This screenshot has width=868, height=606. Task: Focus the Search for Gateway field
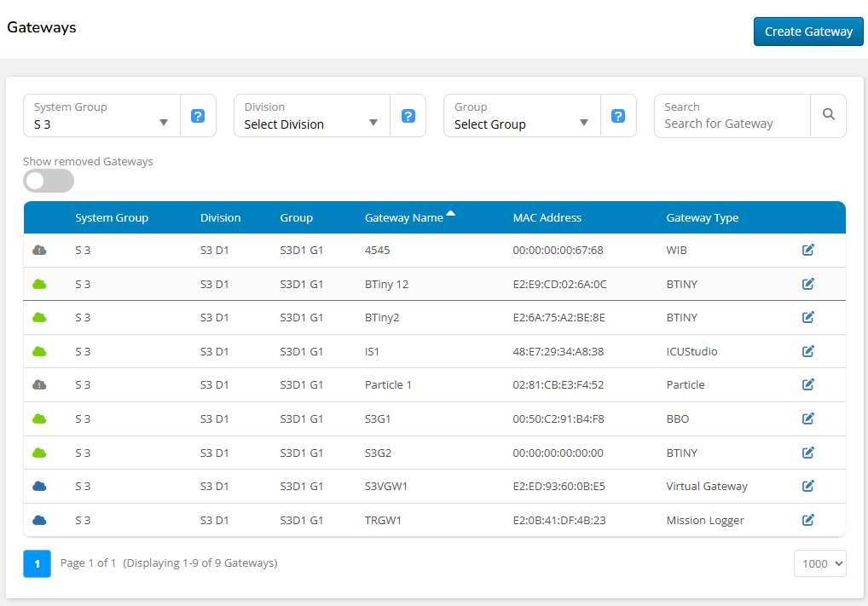pyautogui.click(x=732, y=124)
